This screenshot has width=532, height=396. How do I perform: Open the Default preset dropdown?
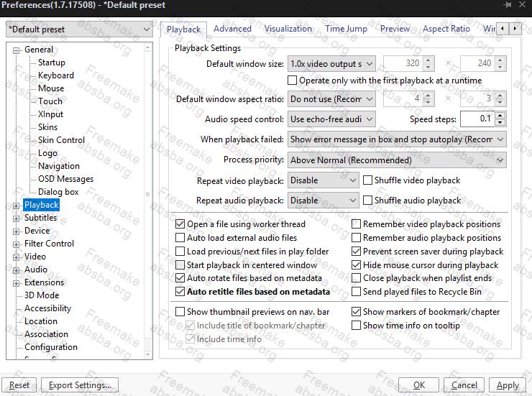(79, 29)
